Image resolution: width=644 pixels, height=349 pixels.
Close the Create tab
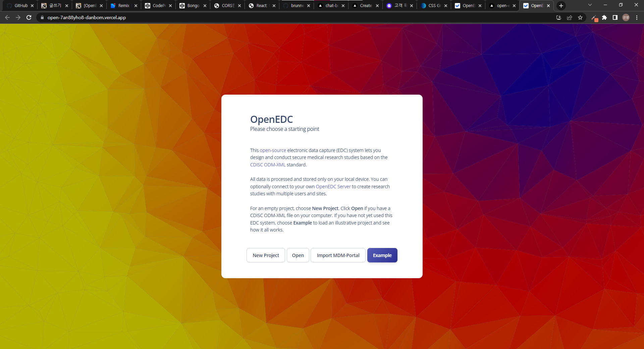(377, 6)
